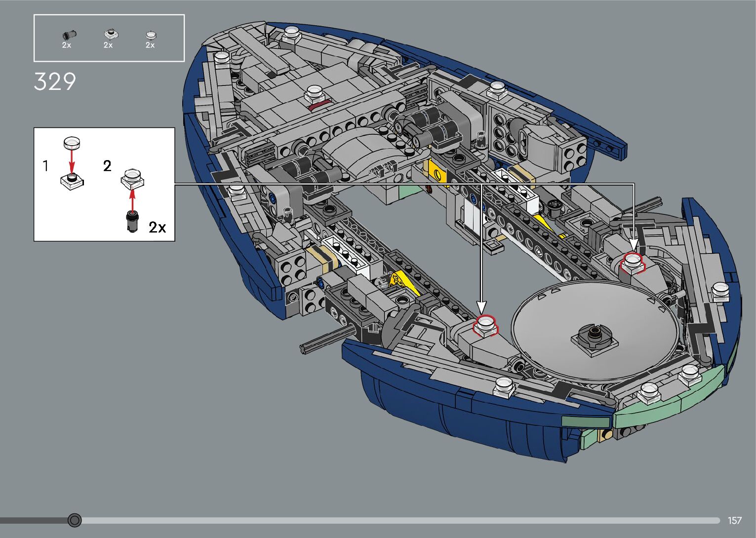The width and height of the screenshot is (756, 538).
Task: Click the black pin in the parts list
Action: (x=67, y=35)
